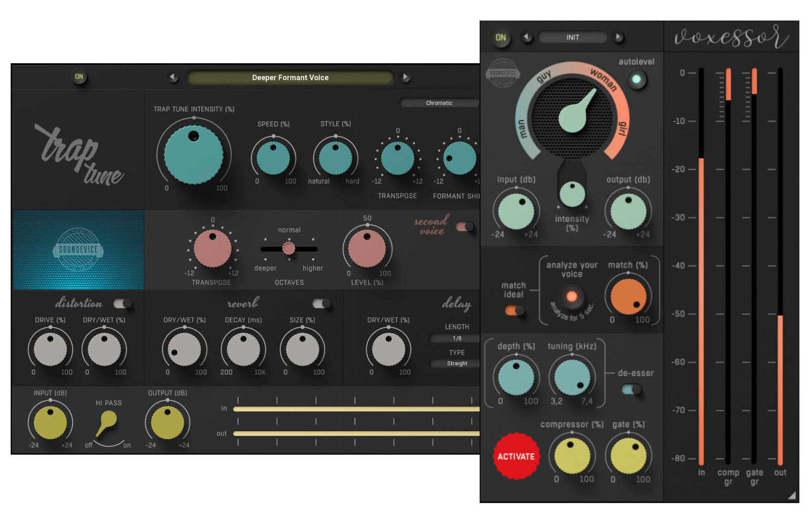
Task: Toggle the second voice switch
Action: pos(465,227)
